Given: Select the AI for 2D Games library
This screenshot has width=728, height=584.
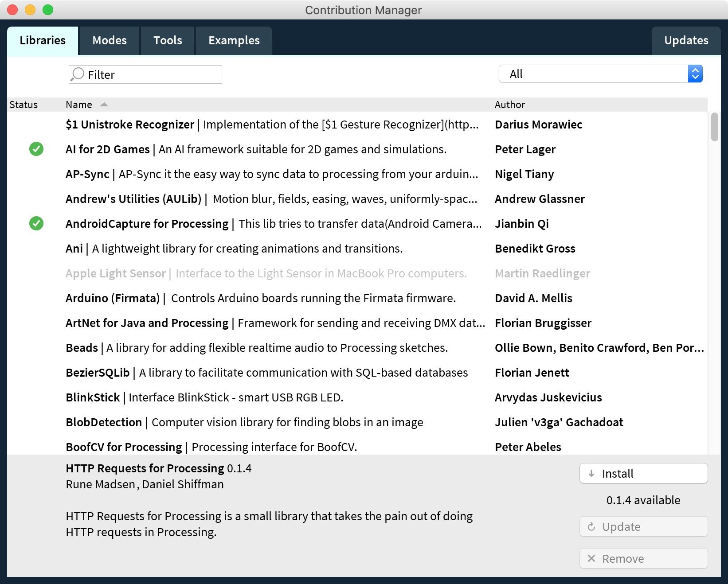Looking at the screenshot, I should click(357, 149).
